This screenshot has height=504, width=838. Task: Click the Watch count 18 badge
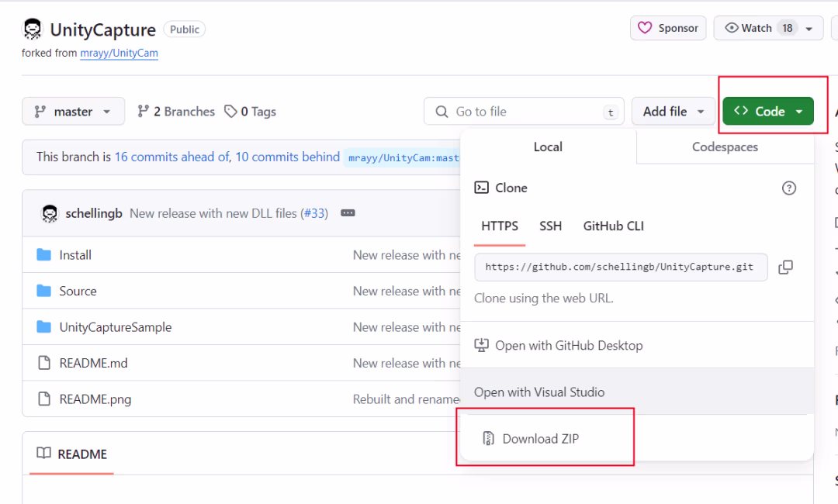pyautogui.click(x=788, y=28)
